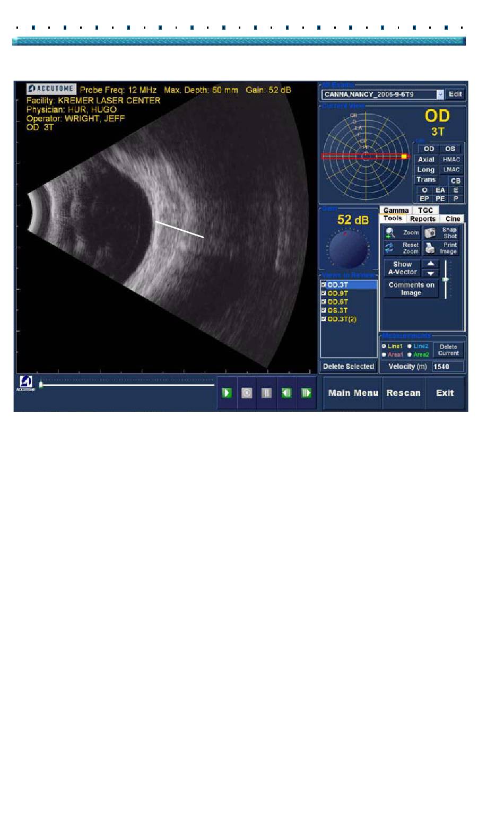Step forward one frame in cine
This screenshot has width=504, height=824.
(306, 393)
